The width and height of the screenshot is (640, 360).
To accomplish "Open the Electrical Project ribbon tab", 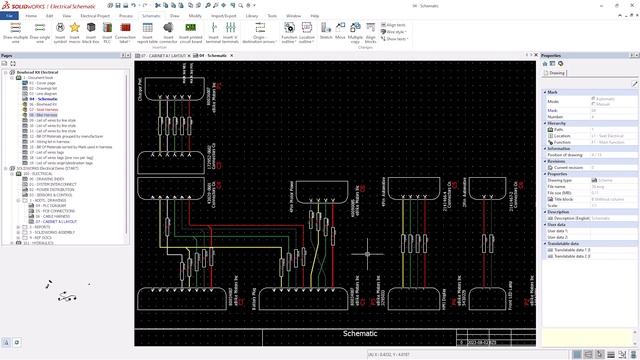I will click(95, 16).
